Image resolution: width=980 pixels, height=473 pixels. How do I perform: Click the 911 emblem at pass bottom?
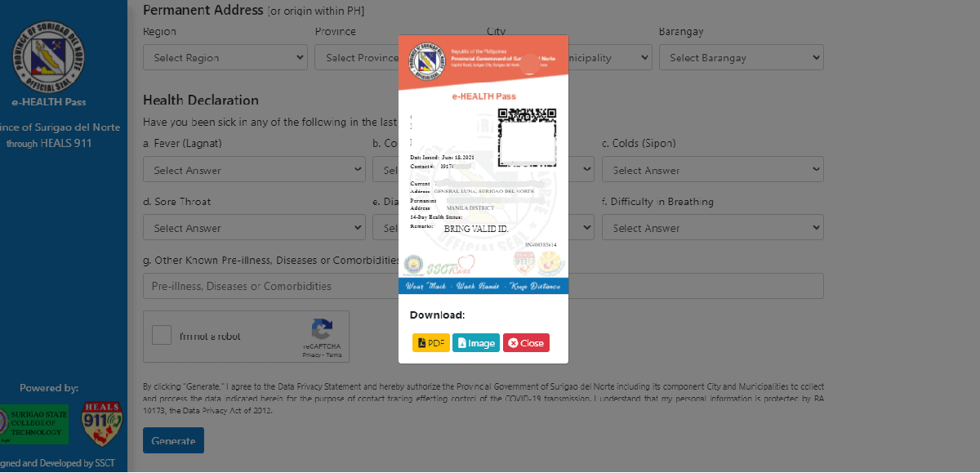point(523,263)
